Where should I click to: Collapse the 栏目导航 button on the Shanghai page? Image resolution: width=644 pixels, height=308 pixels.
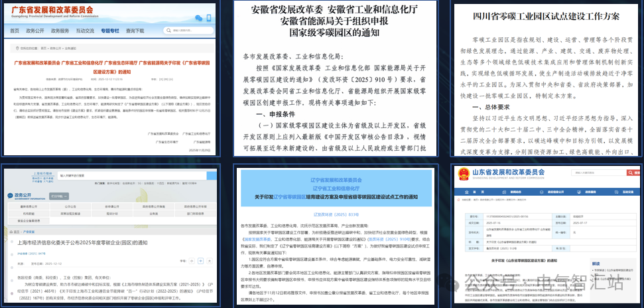click(59, 196)
